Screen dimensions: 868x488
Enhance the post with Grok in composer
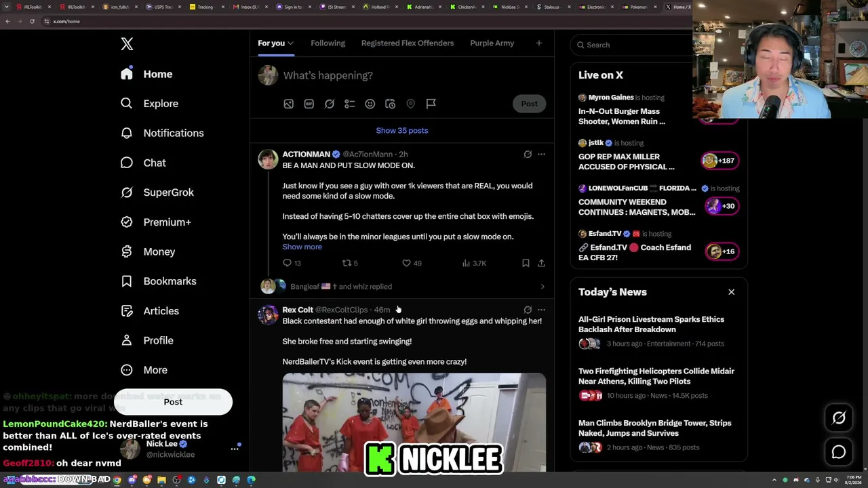coord(329,104)
